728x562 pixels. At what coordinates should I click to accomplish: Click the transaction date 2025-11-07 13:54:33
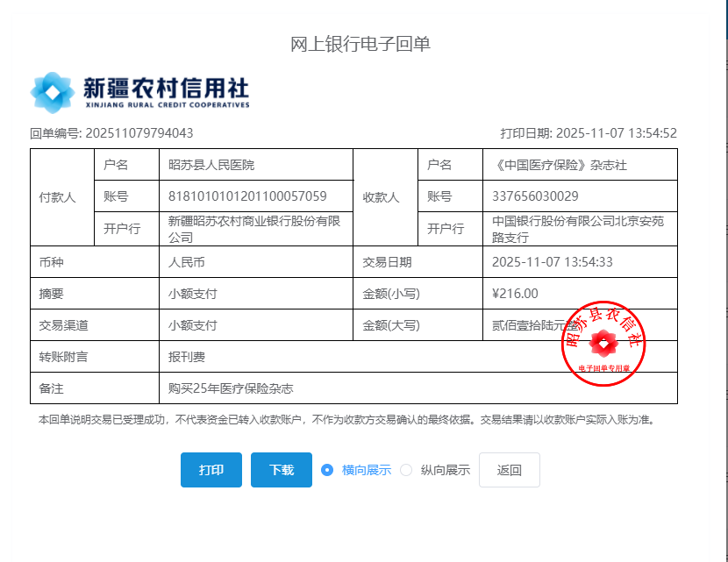pos(552,262)
